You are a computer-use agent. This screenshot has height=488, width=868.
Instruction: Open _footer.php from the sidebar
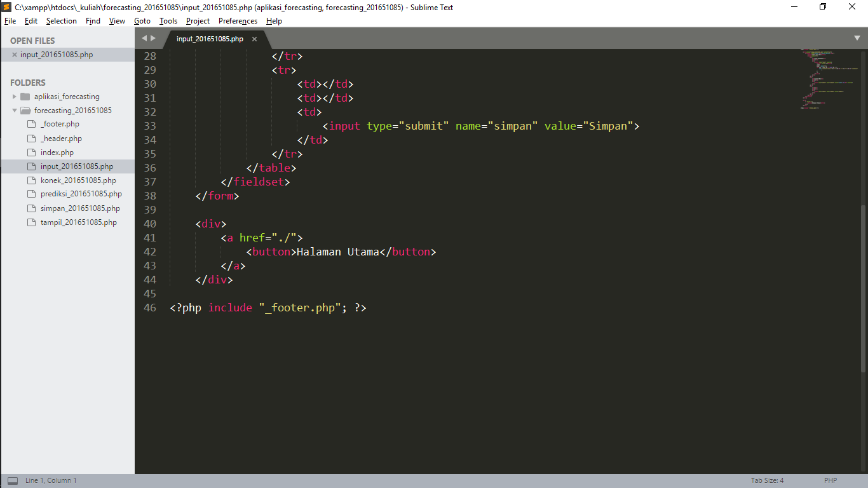pos(60,125)
